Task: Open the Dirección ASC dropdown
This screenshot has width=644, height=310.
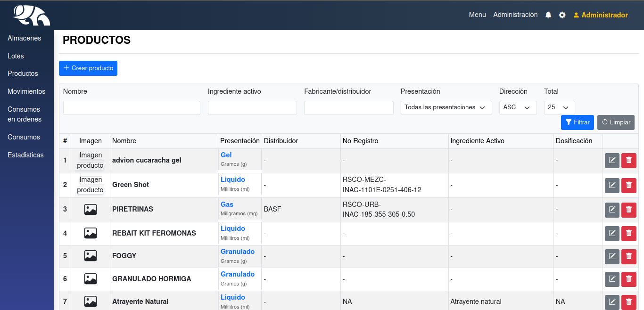Action: 518,107
